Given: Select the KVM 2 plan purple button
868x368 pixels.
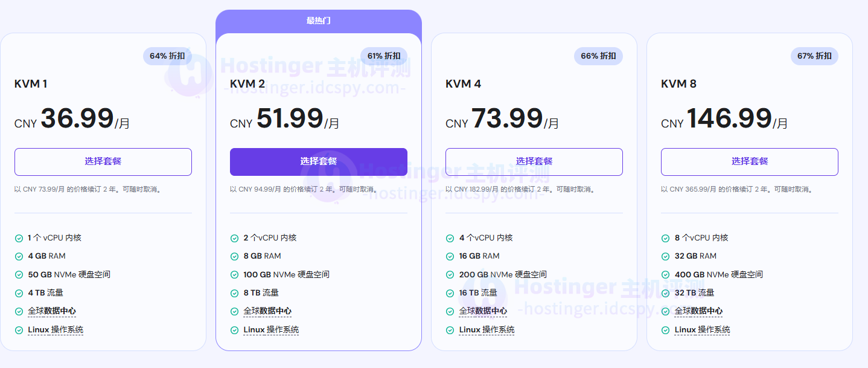Looking at the screenshot, I should tap(318, 161).
